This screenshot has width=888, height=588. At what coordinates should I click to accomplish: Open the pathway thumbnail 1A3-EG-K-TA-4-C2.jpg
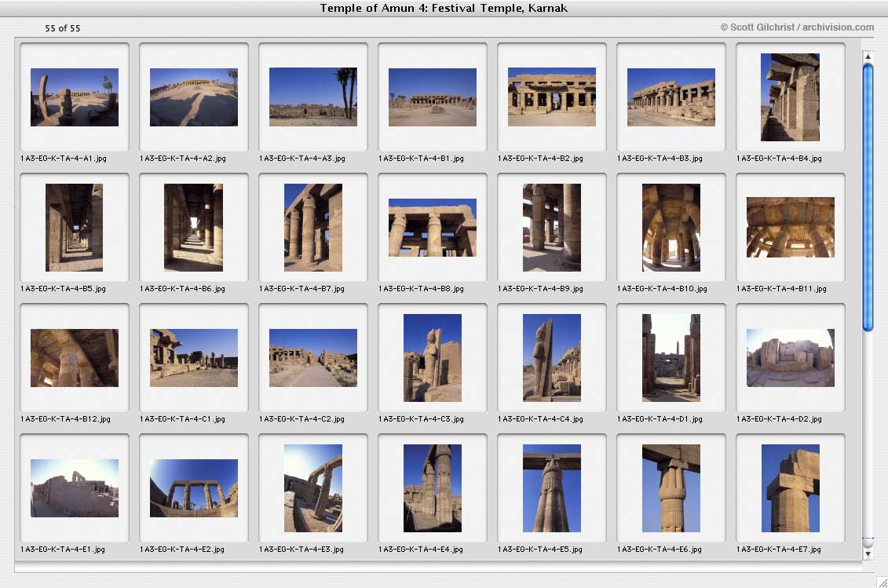pos(313,357)
